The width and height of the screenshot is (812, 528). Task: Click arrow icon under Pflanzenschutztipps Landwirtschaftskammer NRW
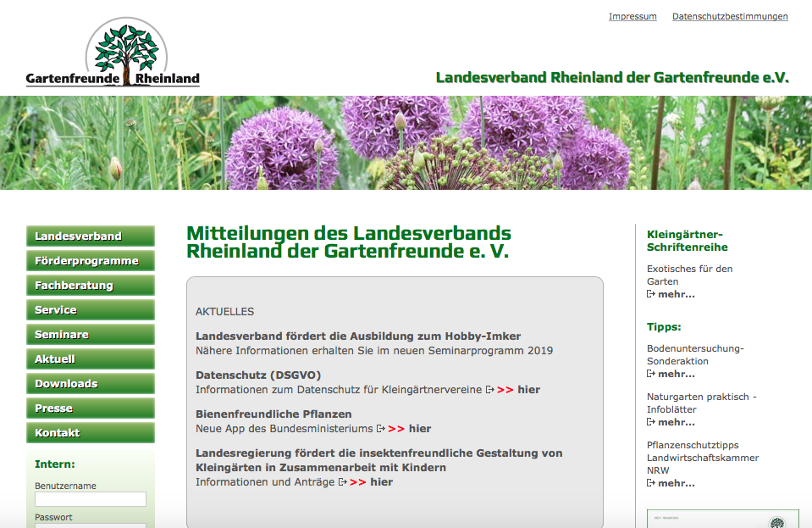tap(651, 483)
